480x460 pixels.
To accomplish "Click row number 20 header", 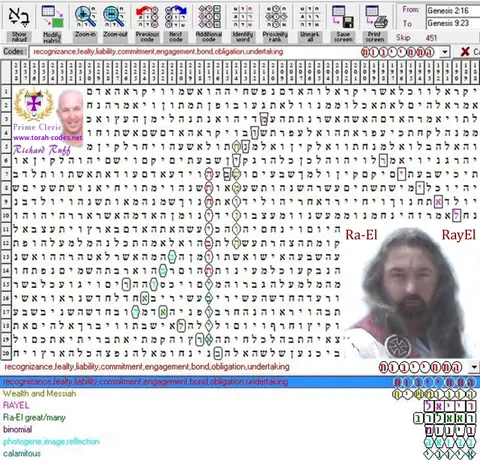I will pyautogui.click(x=6, y=353).
